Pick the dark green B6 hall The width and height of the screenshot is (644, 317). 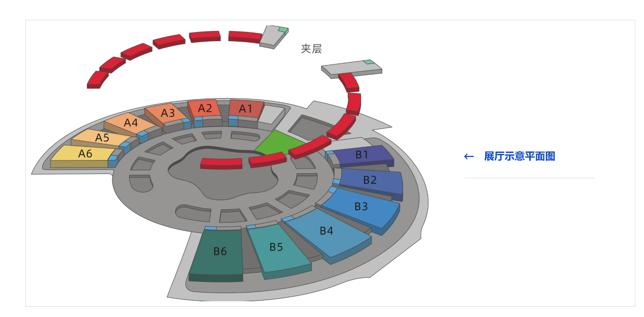220,251
